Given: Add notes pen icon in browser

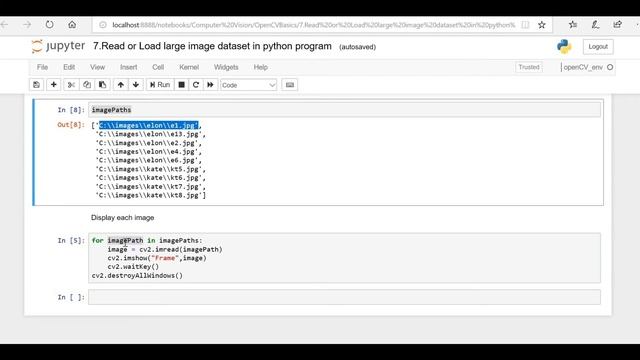Looking at the screenshot, I should coord(595,25).
